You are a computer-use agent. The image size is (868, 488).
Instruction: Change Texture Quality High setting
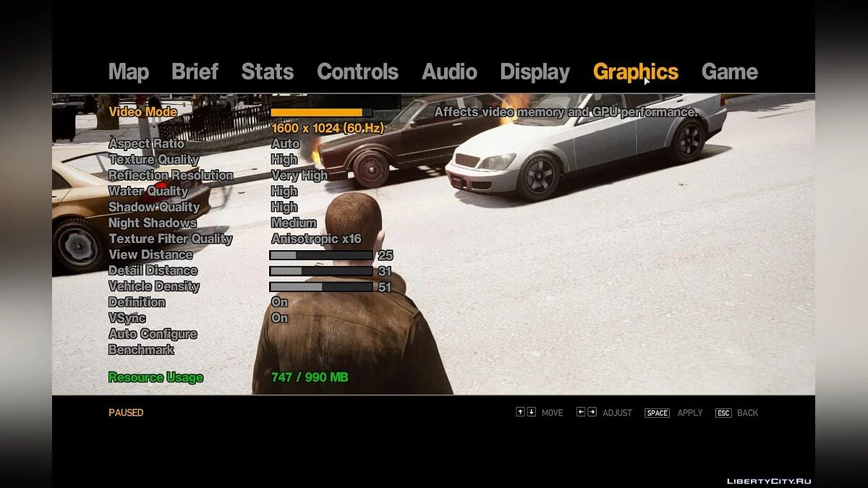tap(284, 160)
